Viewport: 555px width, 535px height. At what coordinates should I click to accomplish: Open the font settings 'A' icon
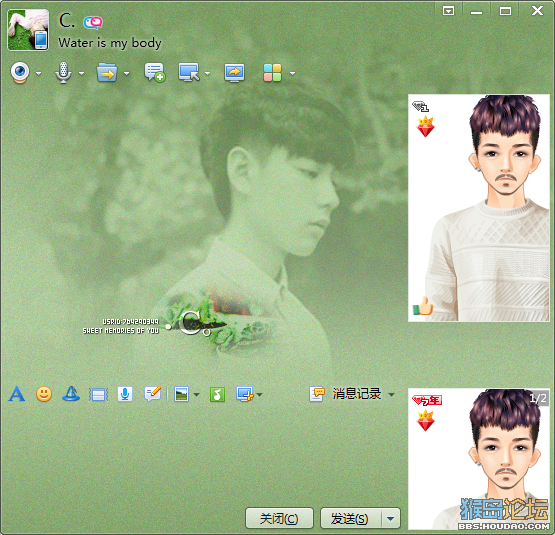(17, 394)
